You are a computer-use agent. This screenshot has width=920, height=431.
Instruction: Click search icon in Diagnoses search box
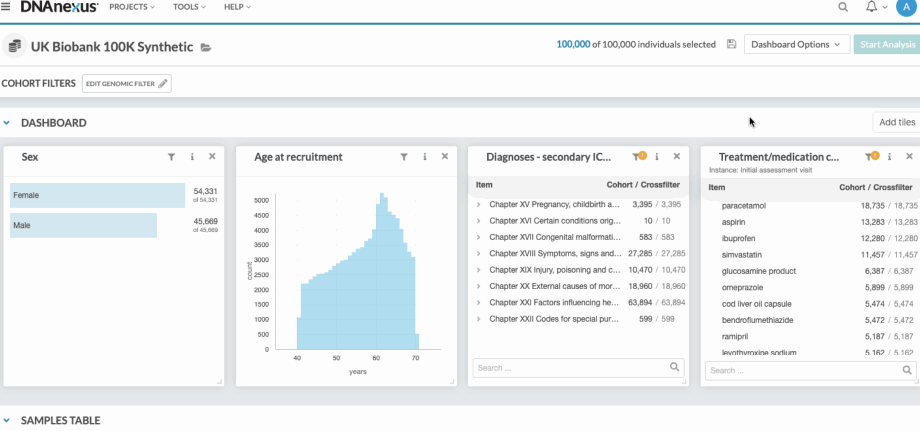click(675, 368)
